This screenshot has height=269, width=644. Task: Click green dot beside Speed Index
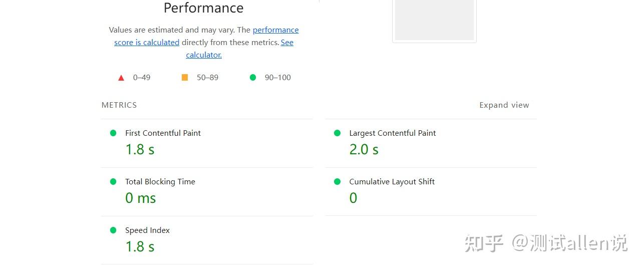point(113,230)
